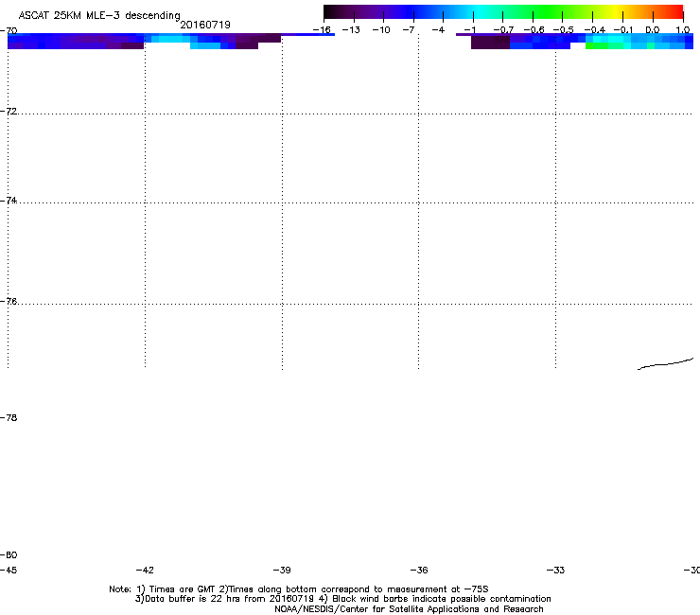This screenshot has width=700, height=615.
Task: Click the -74 latitude label
Action: tap(9, 201)
